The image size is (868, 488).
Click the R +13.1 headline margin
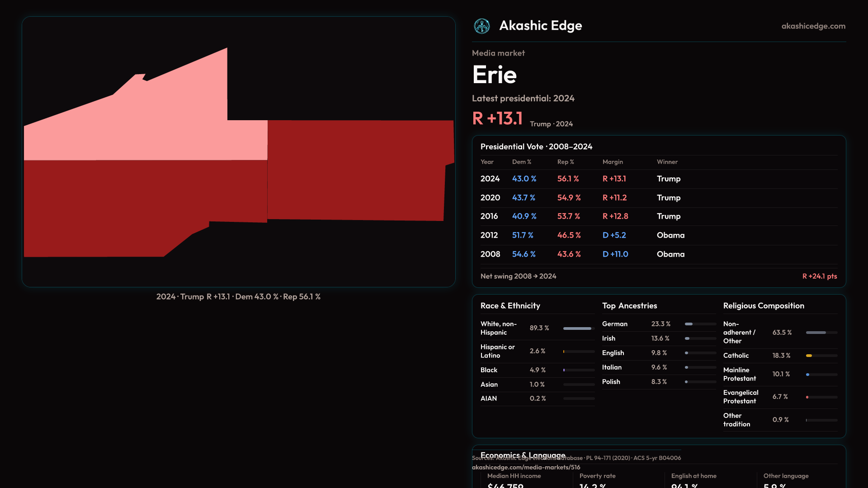(497, 119)
